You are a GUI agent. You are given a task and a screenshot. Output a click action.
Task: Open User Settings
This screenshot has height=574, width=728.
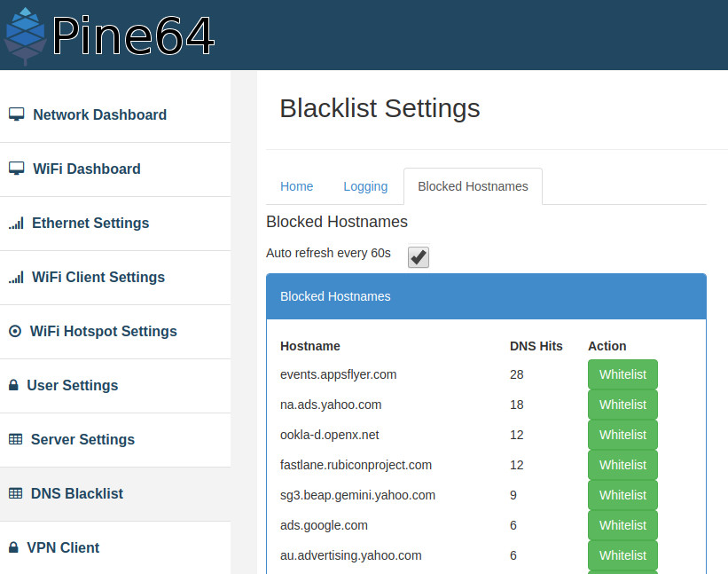click(115, 385)
